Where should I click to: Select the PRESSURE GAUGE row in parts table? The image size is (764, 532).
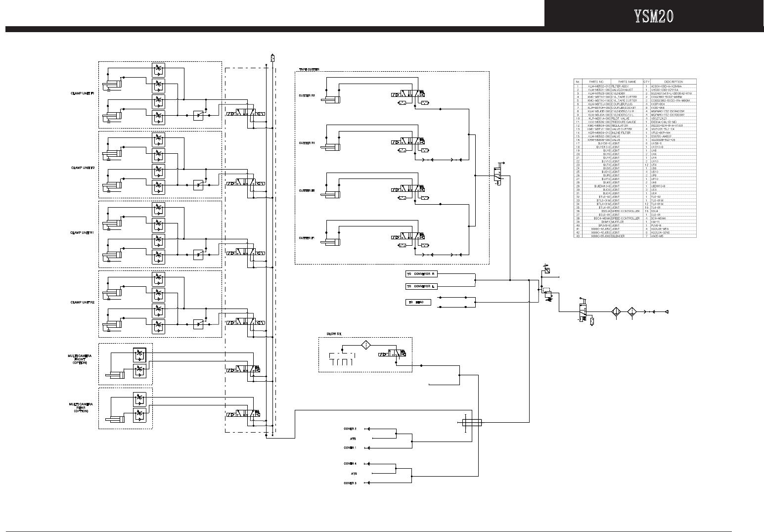coord(635,122)
